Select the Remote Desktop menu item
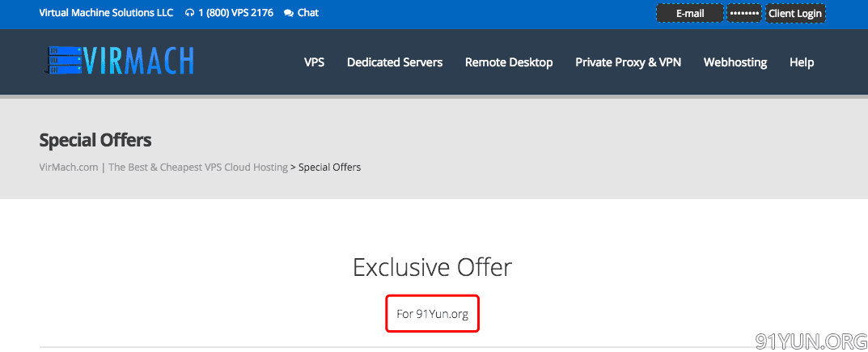The image size is (868, 352). pos(509,62)
